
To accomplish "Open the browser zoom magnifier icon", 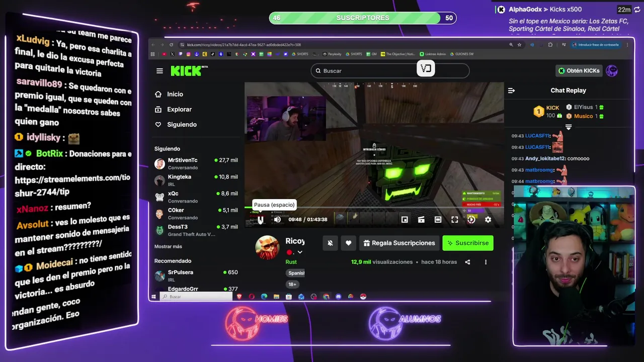I will (x=511, y=45).
